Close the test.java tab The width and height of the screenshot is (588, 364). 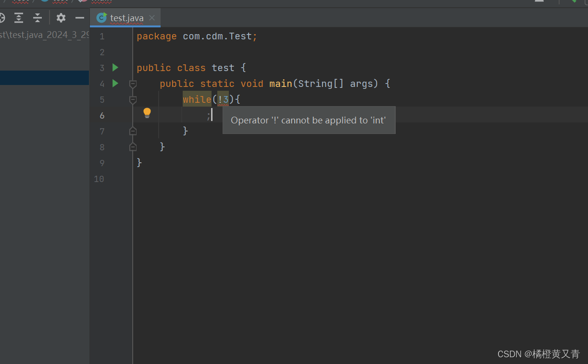[x=152, y=18]
